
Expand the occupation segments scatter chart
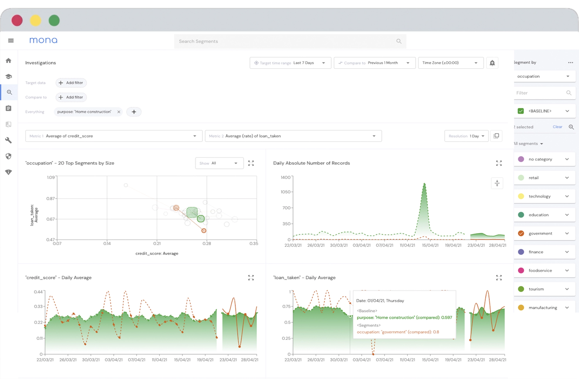click(251, 163)
